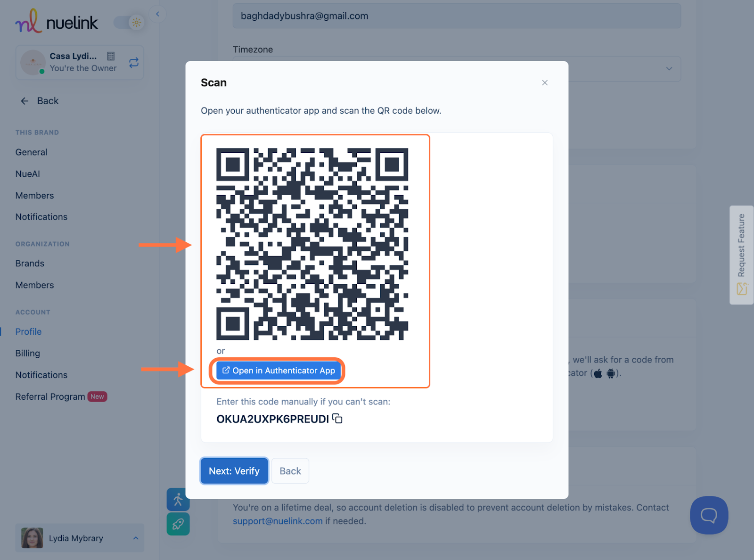
Task: Open General under This Brand
Action: (31, 152)
